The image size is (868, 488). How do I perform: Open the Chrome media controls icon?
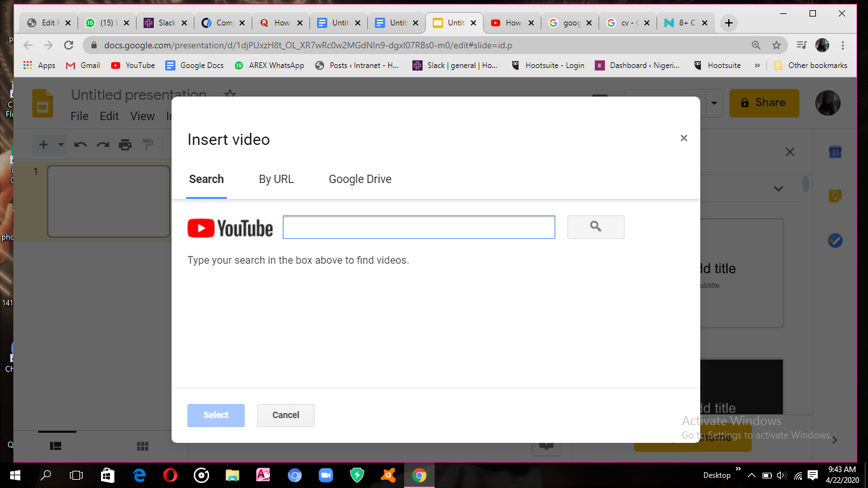(x=801, y=45)
